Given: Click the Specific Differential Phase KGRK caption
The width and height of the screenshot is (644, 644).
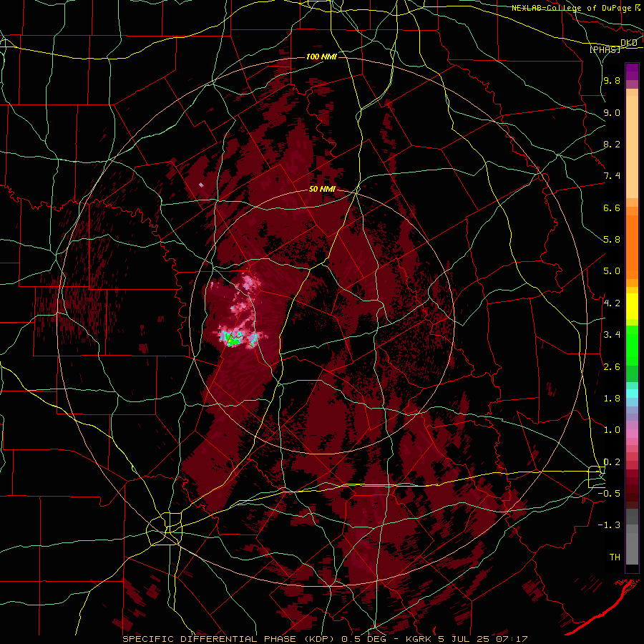Looking at the screenshot, I should point(325,639).
